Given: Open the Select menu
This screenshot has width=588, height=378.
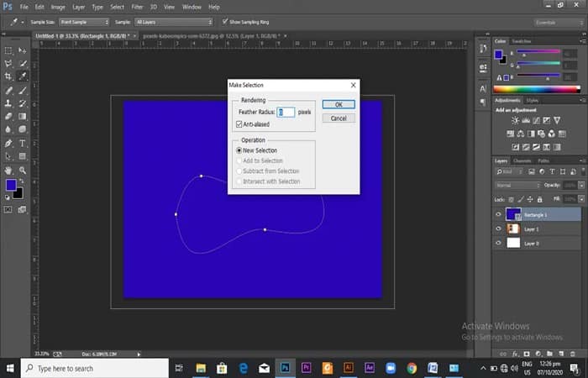Looking at the screenshot, I should click(117, 7).
